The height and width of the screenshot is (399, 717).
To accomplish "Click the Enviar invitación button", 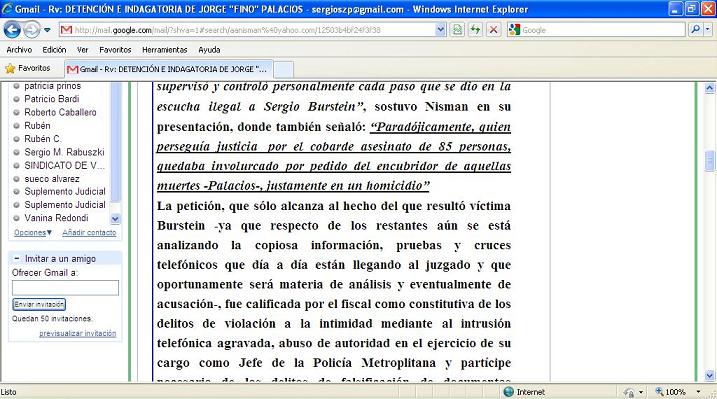I will [x=39, y=304].
